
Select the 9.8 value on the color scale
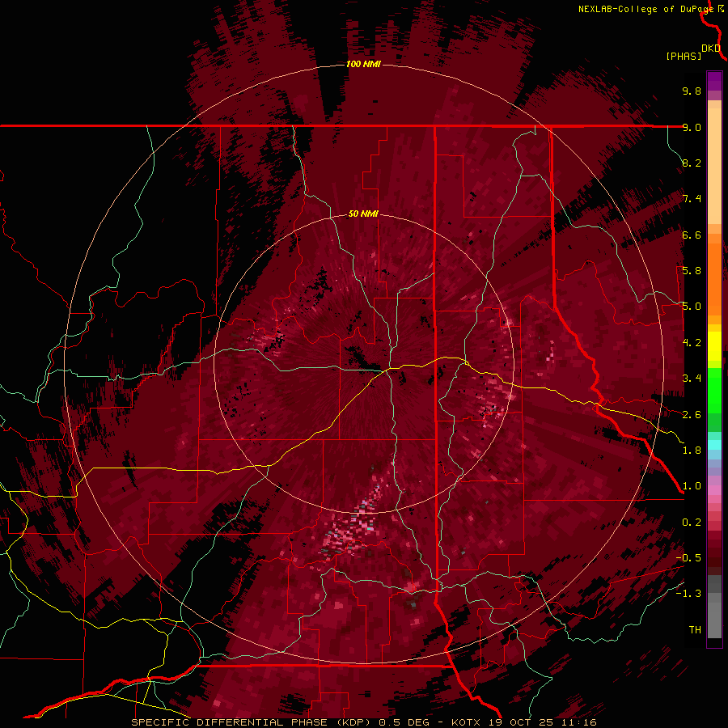(692, 91)
